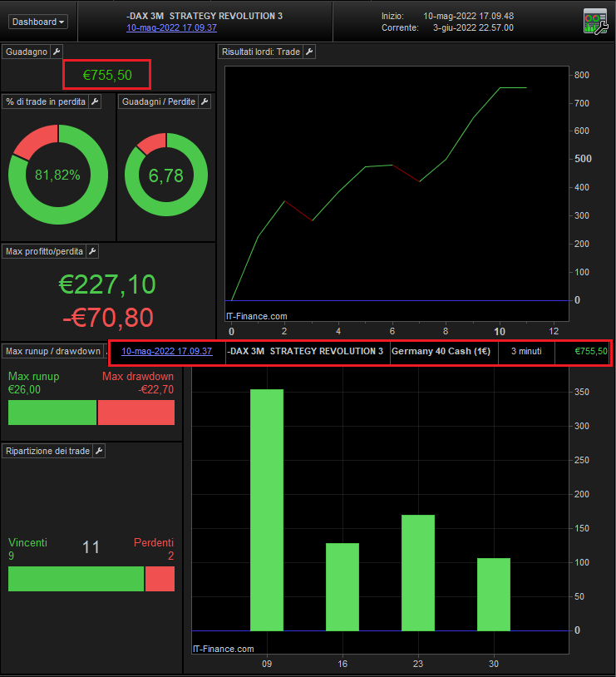616x677 pixels.
Task: Select the Max runup / drawdown label
Action: click(x=52, y=351)
